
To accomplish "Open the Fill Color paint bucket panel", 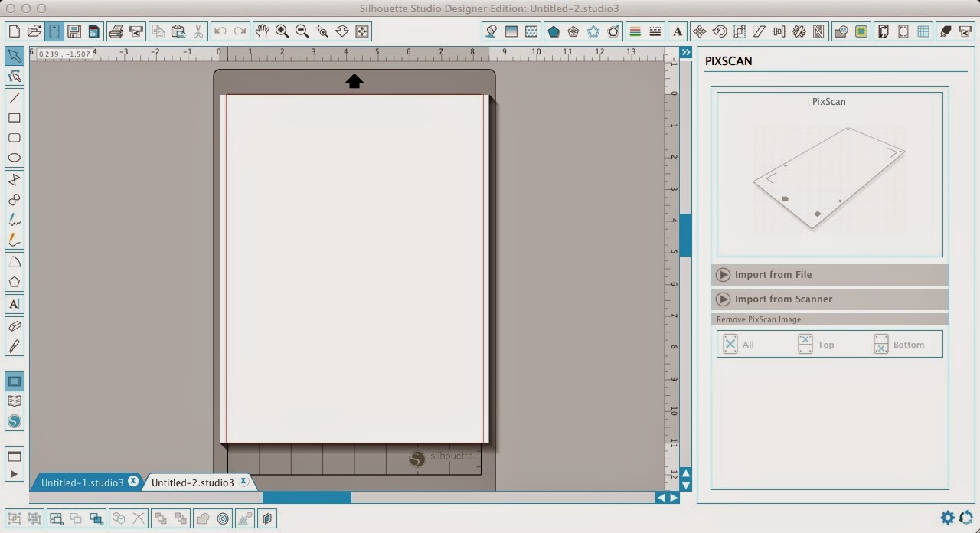I will point(491,31).
